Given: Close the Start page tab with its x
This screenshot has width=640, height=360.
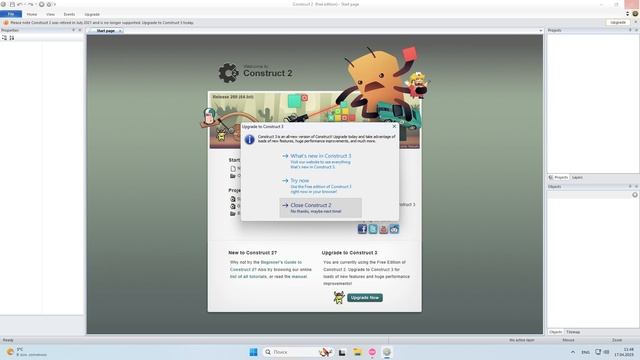Looking at the screenshot, I should 120,31.
